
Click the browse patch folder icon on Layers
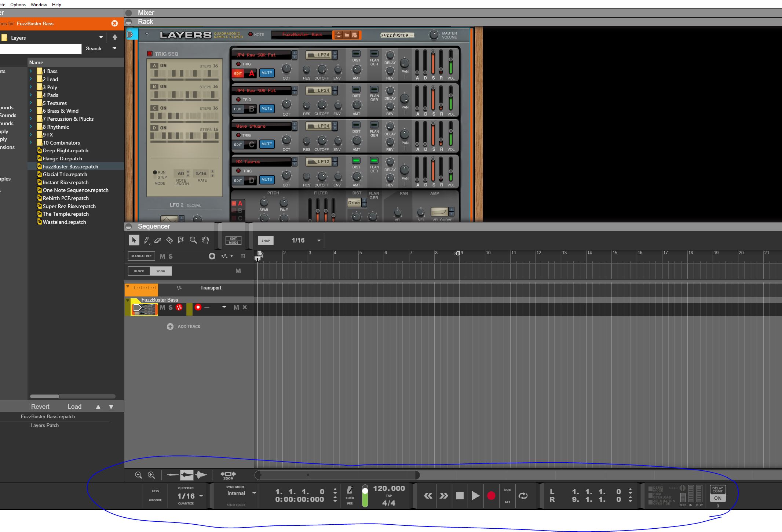coord(347,35)
